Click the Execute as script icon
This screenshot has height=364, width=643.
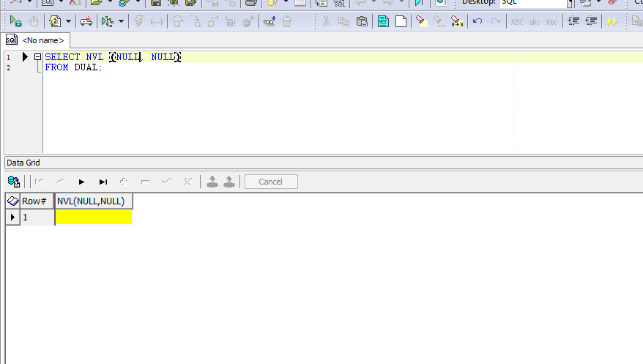[x=55, y=21]
